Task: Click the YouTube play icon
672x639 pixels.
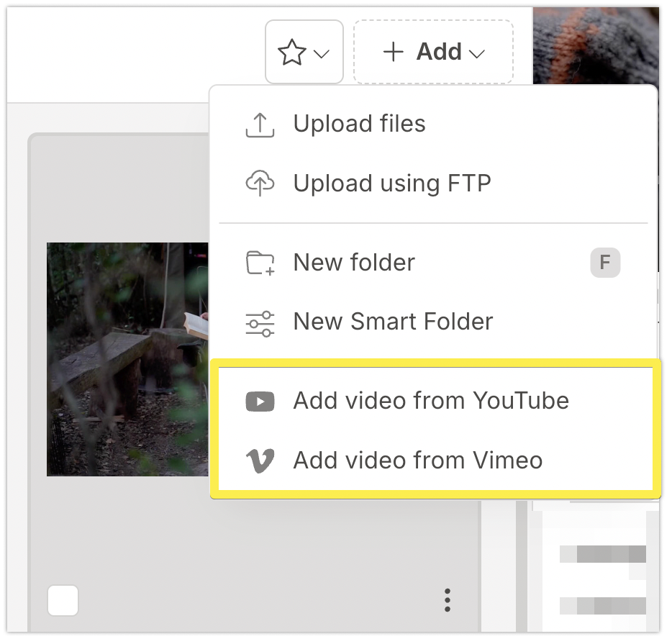Action: 260,402
